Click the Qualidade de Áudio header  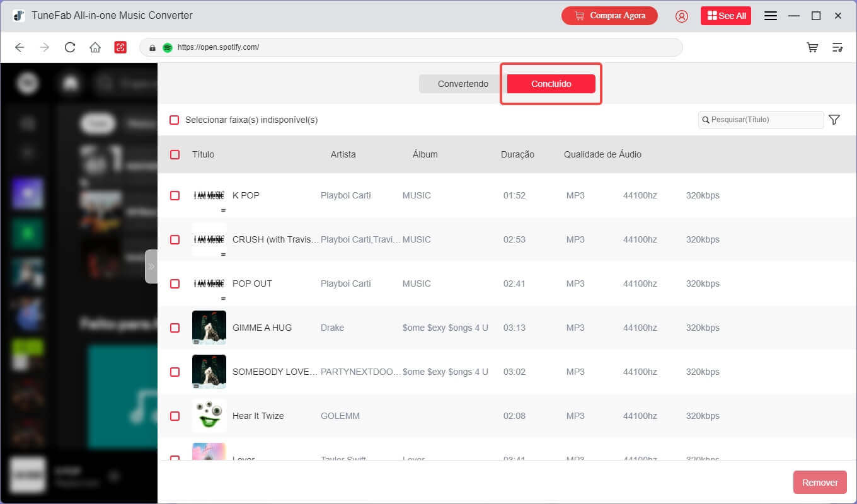[x=602, y=154]
